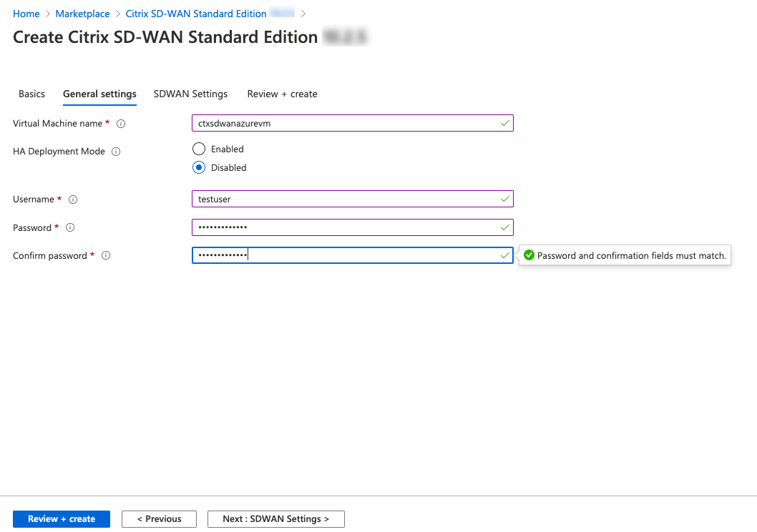Click the validation message about matching passwords
This screenshot has width=757, height=532.
pyautogui.click(x=632, y=255)
